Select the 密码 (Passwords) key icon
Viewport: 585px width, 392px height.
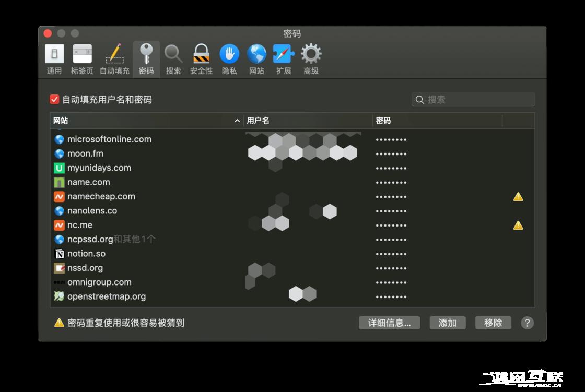(x=146, y=60)
